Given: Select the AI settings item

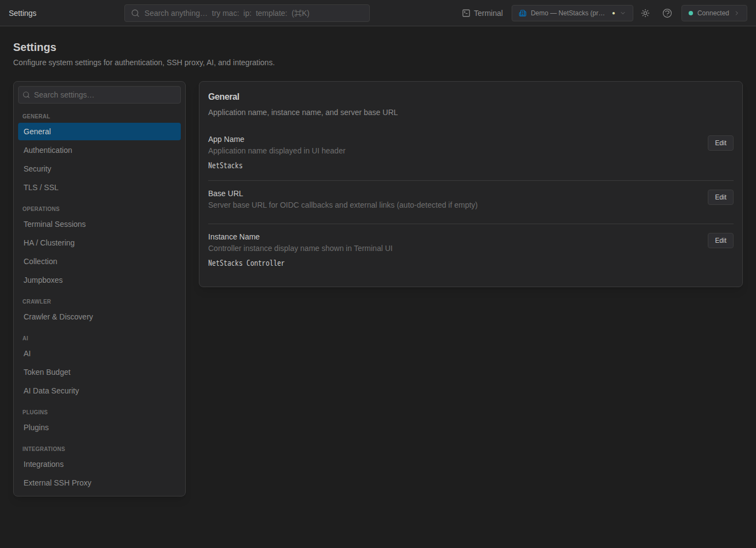Looking at the screenshot, I should (x=99, y=353).
